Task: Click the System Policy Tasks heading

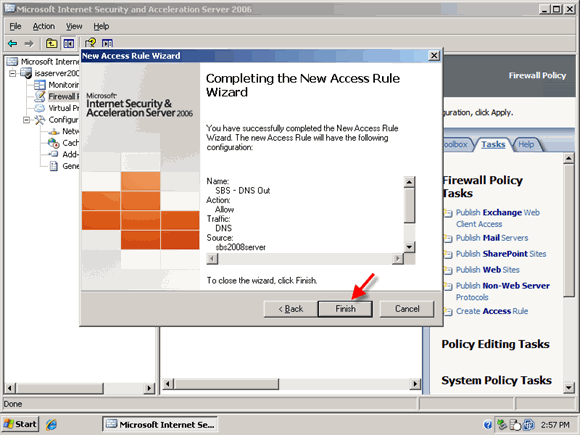Action: coord(496,380)
